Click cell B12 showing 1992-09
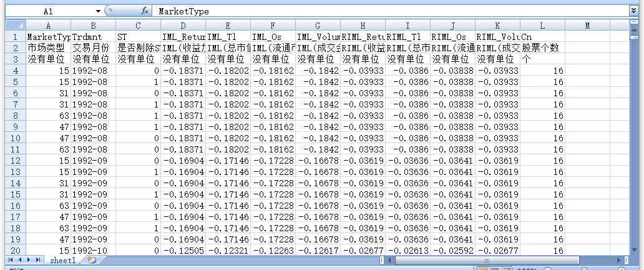Screen dimensions: 644x270 [x=93, y=160]
